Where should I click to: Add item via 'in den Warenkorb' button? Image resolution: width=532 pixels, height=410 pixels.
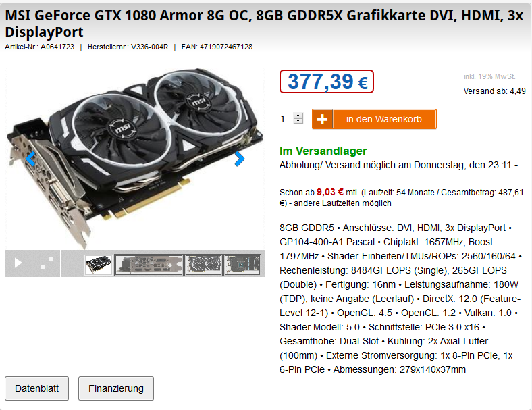coord(374,119)
